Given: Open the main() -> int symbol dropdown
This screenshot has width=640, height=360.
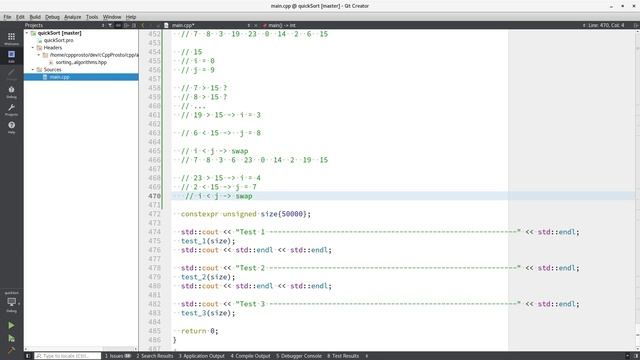Looking at the screenshot, I should 279,25.
